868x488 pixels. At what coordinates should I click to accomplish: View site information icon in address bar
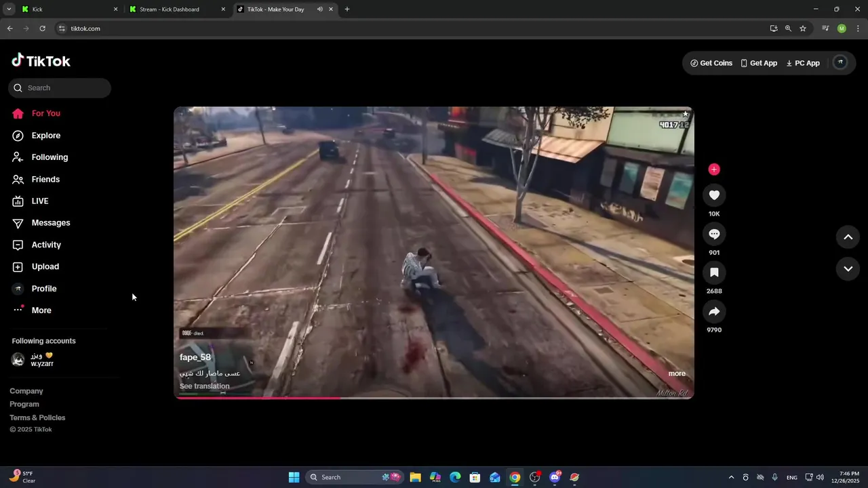click(62, 28)
